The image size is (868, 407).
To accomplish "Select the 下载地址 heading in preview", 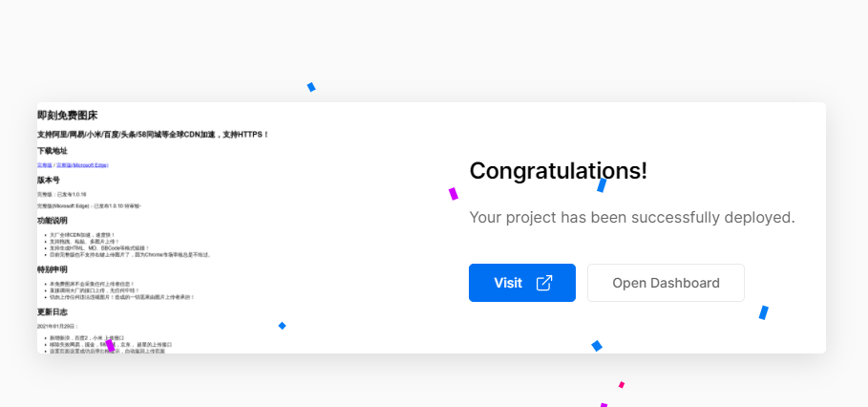I will coord(52,151).
